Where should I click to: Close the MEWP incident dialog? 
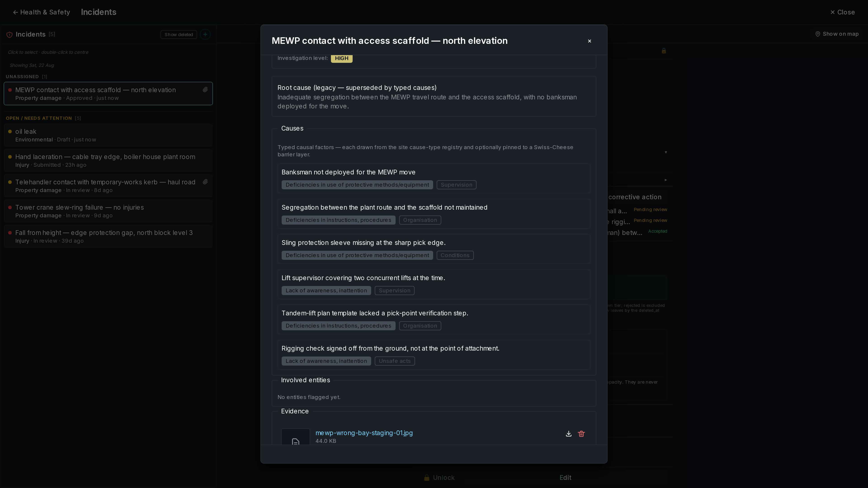(589, 41)
